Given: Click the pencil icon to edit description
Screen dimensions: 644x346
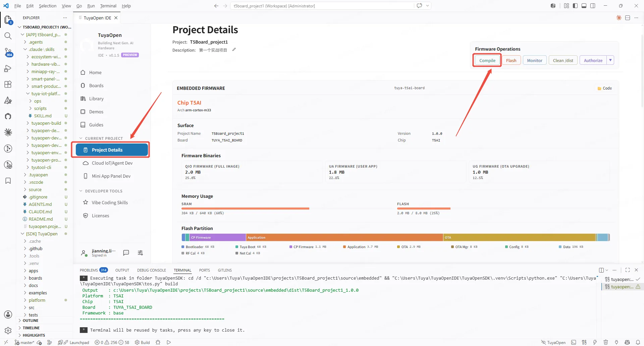Looking at the screenshot, I should (234, 50).
